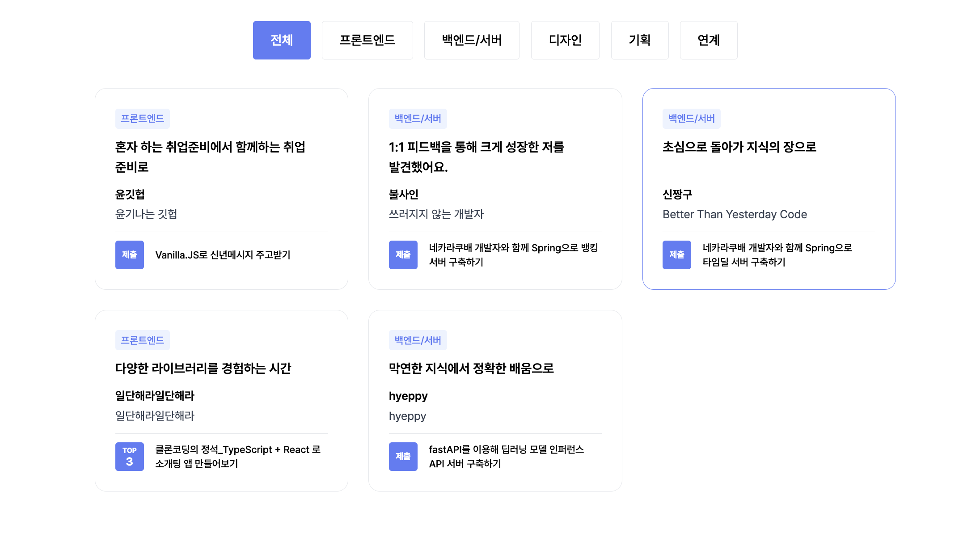Open the 백엔드/서버 filter tab
Screen dimensions: 980x551
pos(472,40)
